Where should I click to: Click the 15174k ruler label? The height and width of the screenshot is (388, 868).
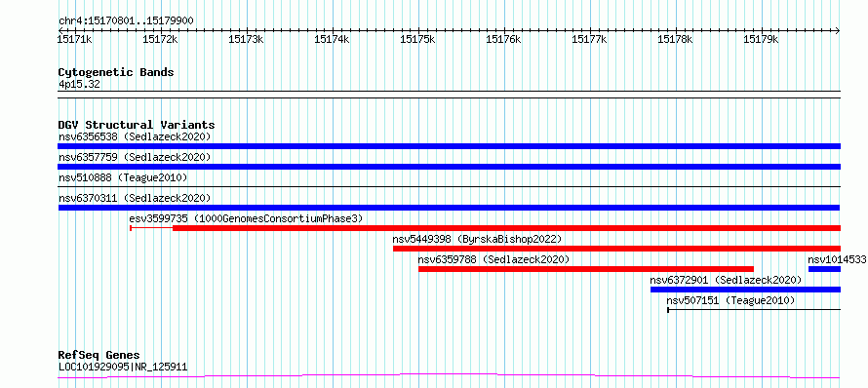coord(333,39)
